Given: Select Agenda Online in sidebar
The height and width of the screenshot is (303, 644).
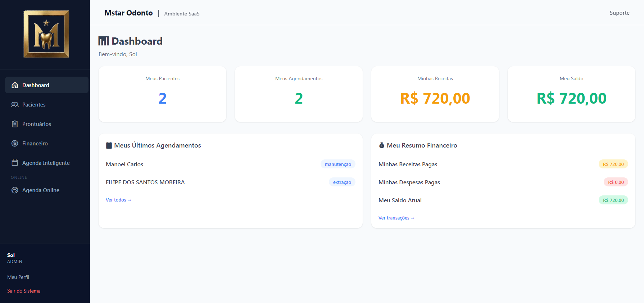Looking at the screenshot, I should (x=47, y=190).
